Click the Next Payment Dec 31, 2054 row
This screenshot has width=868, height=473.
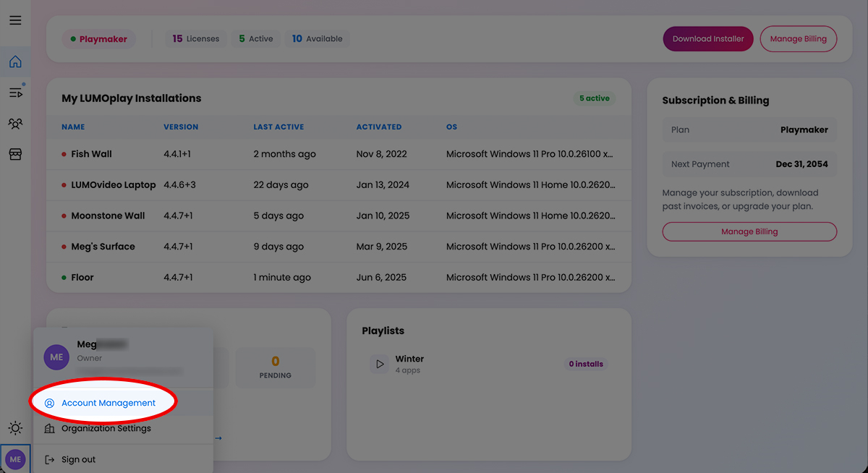(x=749, y=164)
